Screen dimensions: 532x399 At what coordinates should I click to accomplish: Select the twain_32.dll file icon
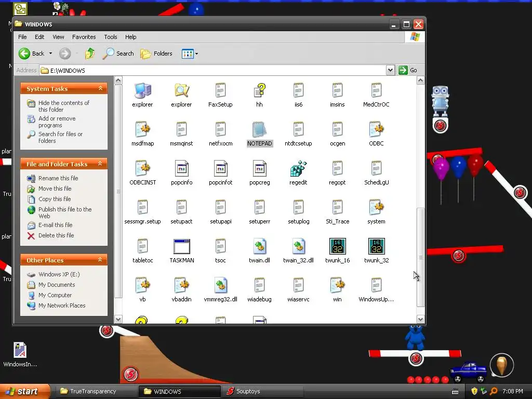299,246
